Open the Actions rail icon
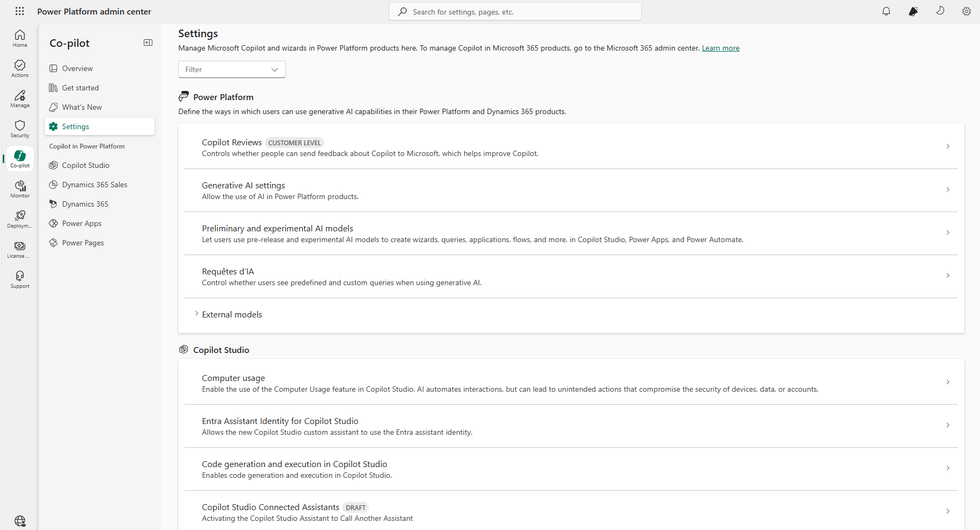Image resolution: width=980 pixels, height=530 pixels. click(20, 68)
